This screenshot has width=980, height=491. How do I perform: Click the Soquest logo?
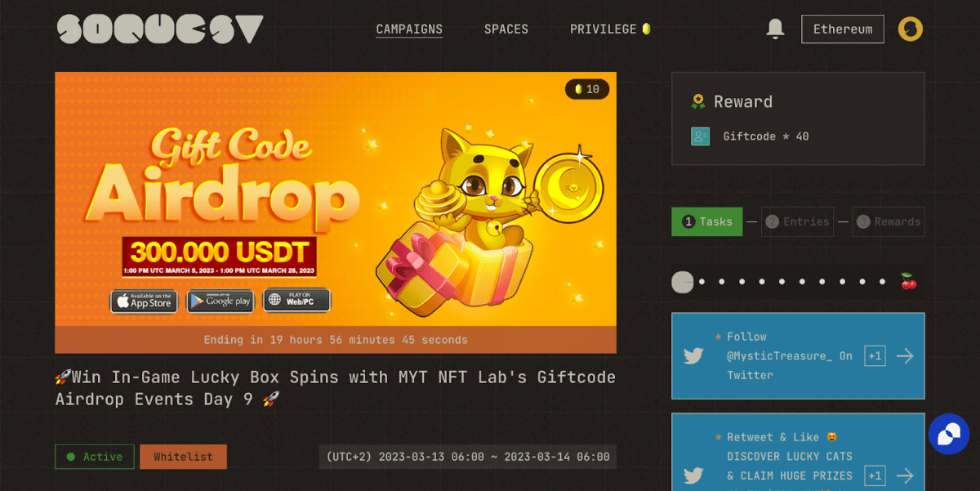point(160,29)
